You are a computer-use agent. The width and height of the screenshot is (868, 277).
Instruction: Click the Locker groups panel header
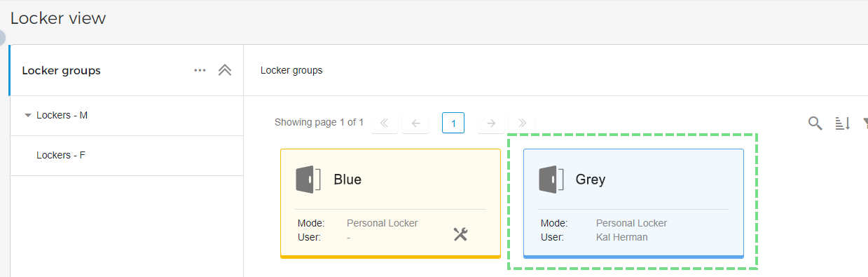(x=62, y=70)
